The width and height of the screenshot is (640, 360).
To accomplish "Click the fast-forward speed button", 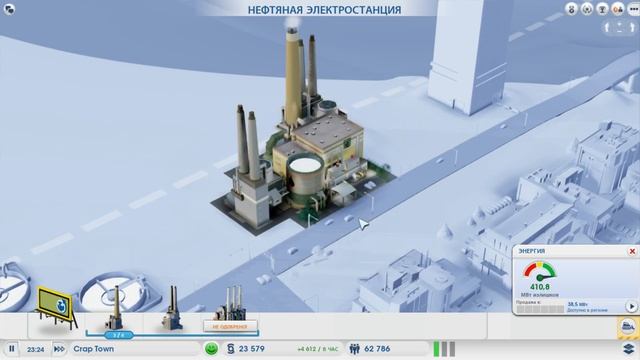I will point(60,349).
